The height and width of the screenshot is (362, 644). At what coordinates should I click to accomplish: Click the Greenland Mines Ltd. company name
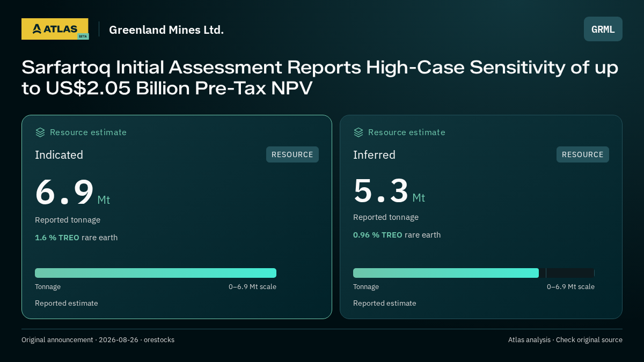166,29
